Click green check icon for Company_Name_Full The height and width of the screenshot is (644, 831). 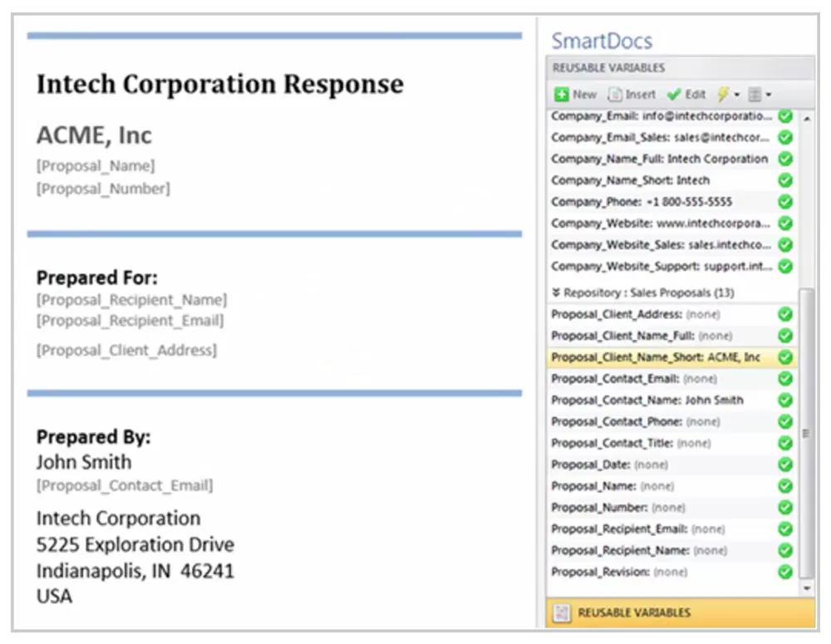pyautogui.click(x=785, y=159)
